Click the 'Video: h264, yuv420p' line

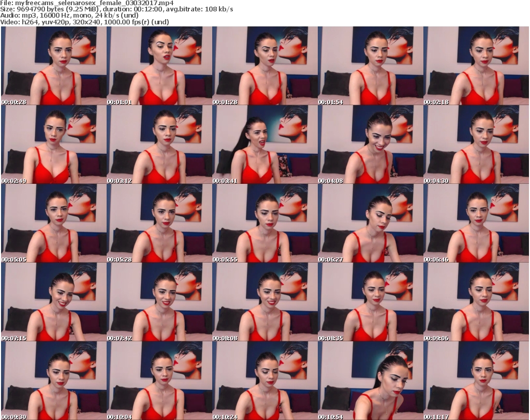84,22
